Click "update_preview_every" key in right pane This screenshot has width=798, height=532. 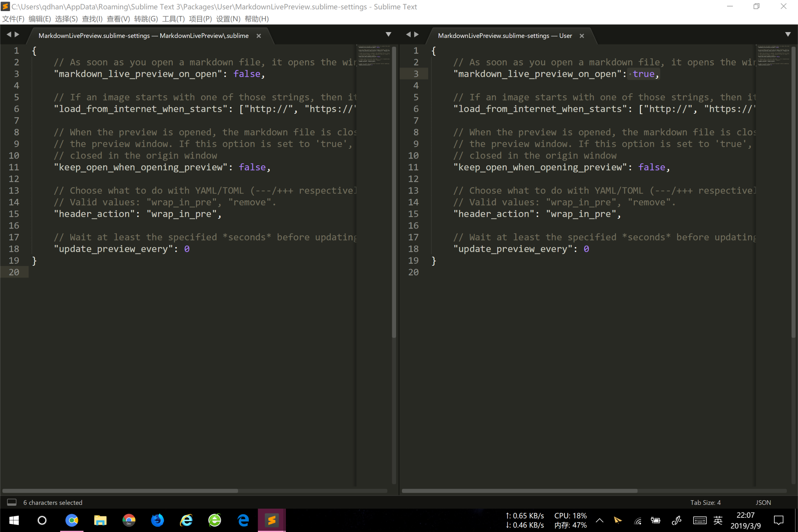[513, 249]
